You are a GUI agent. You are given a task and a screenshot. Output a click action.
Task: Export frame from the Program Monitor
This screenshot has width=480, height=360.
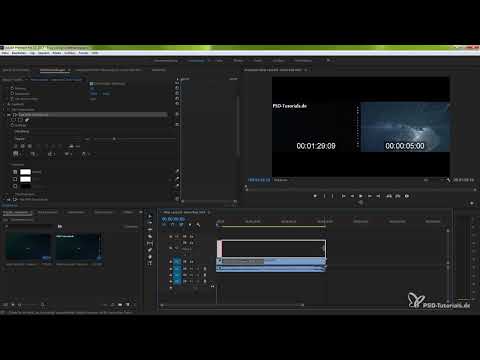[407, 196]
